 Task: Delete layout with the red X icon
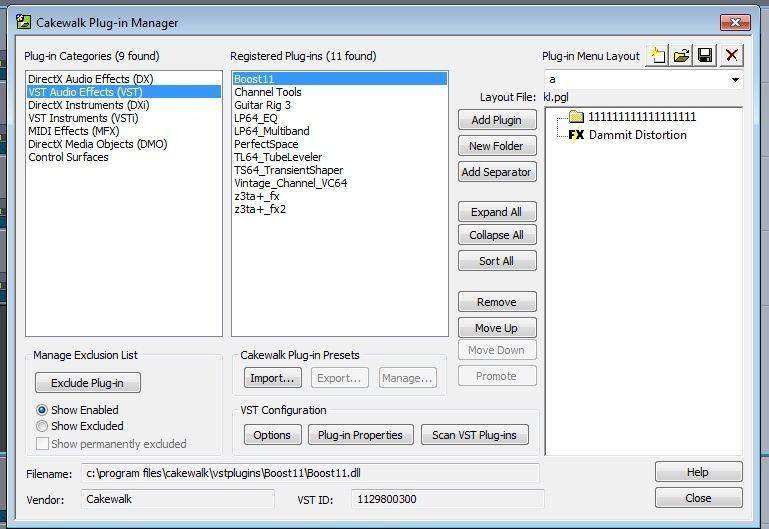pos(731,55)
